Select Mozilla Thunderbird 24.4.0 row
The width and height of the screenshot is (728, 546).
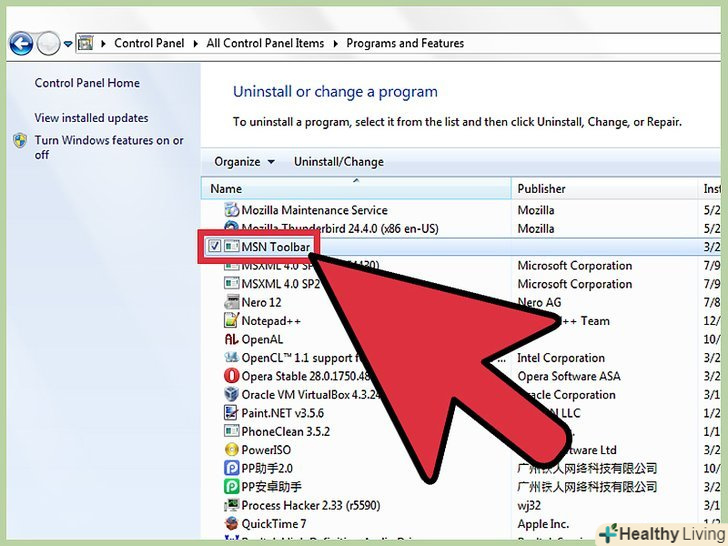(x=340, y=228)
